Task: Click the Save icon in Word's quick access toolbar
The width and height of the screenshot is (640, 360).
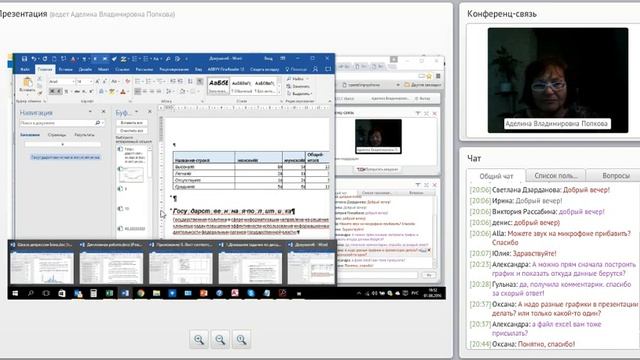Action: tap(24, 59)
